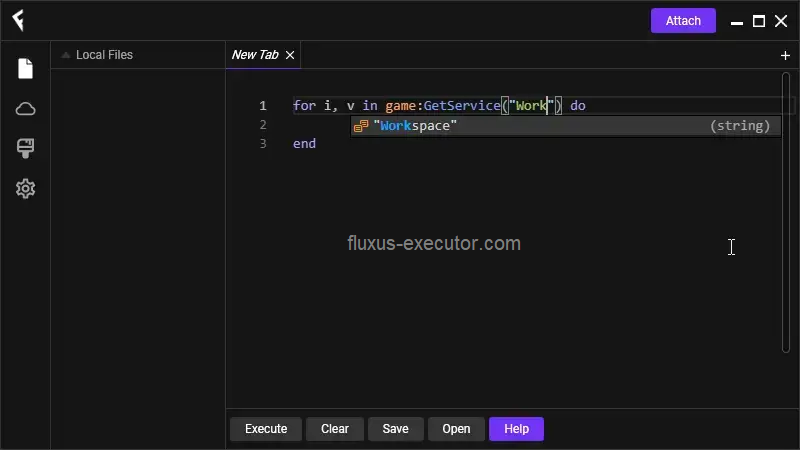Screen dimensions: 800x450
Task: Select the New Tab tab
Action: click(255, 55)
